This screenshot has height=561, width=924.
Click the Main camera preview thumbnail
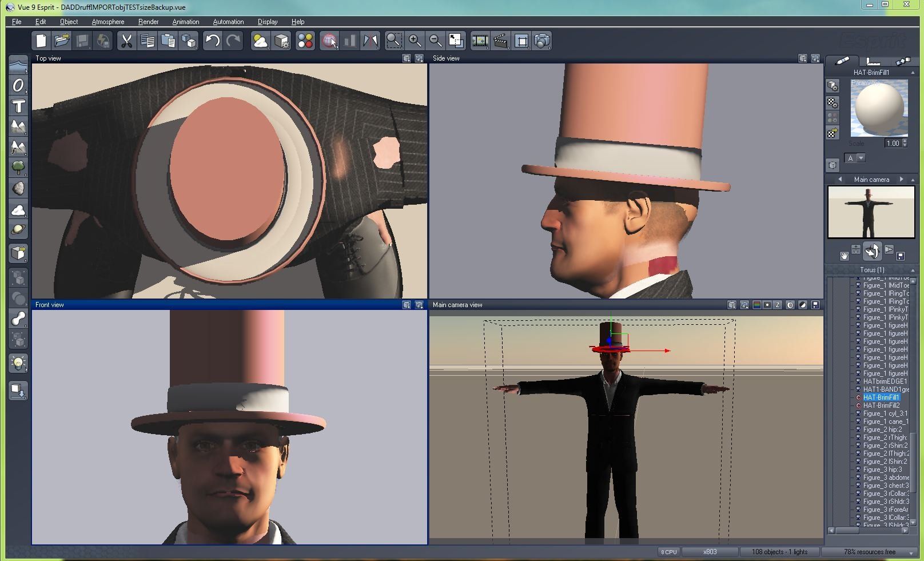point(871,212)
